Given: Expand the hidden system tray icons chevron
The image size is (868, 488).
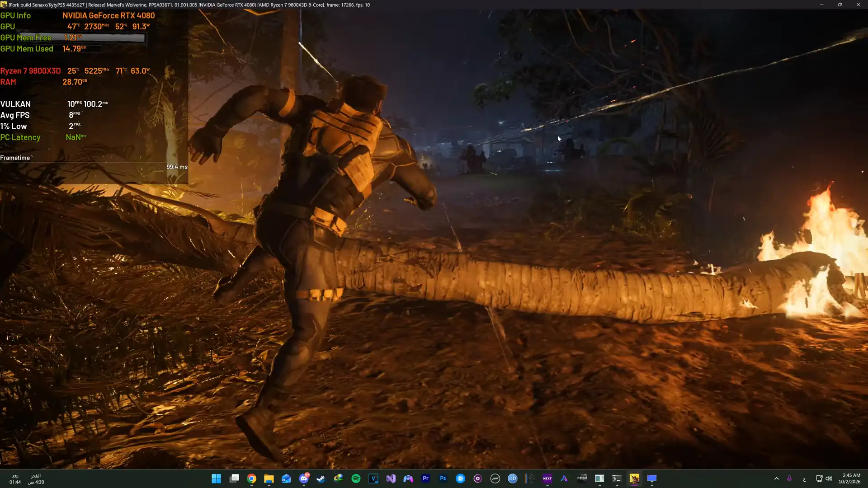Looking at the screenshot, I should tap(777, 479).
